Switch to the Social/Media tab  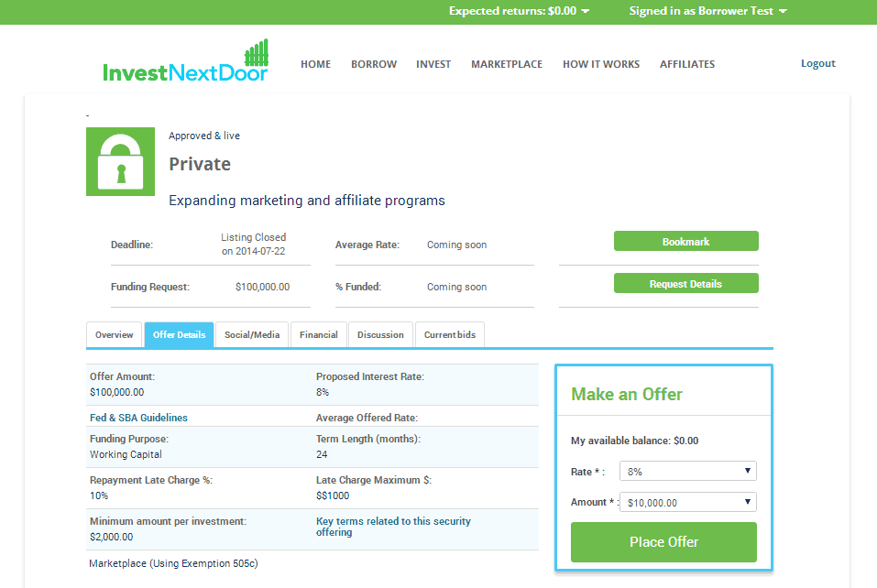(252, 335)
